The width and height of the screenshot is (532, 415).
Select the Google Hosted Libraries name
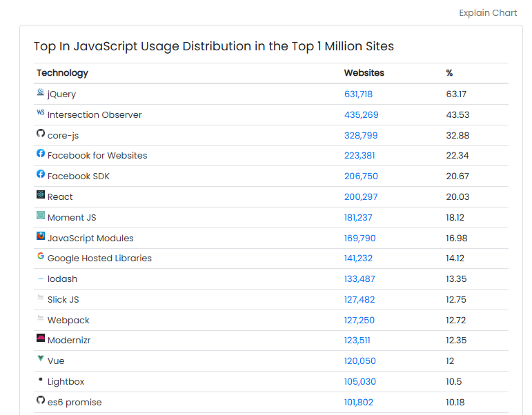coord(99,259)
